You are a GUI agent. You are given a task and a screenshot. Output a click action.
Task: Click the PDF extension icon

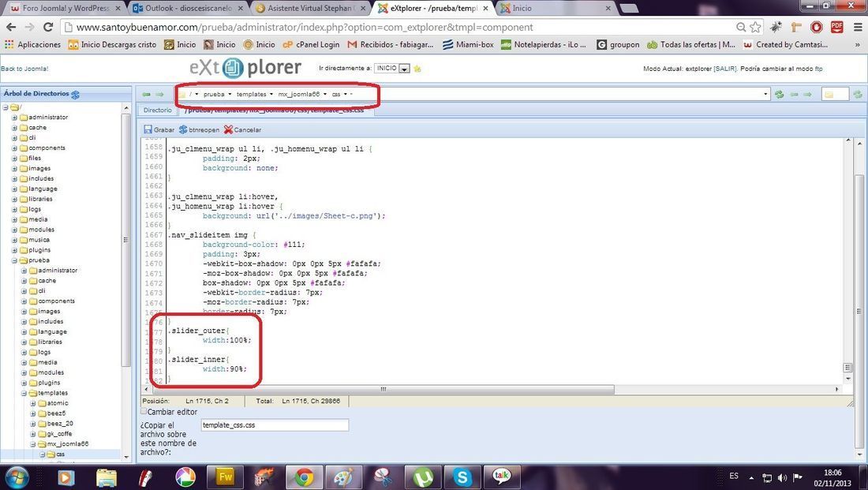[x=836, y=27]
